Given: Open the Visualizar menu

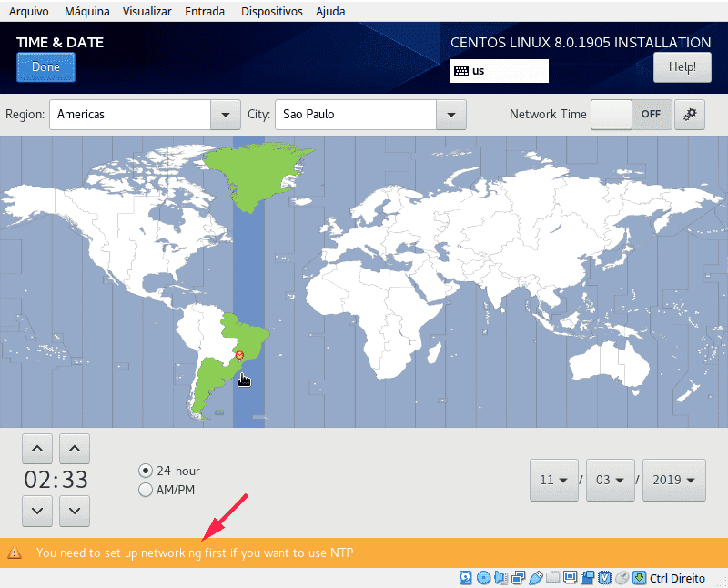Looking at the screenshot, I should (x=147, y=12).
